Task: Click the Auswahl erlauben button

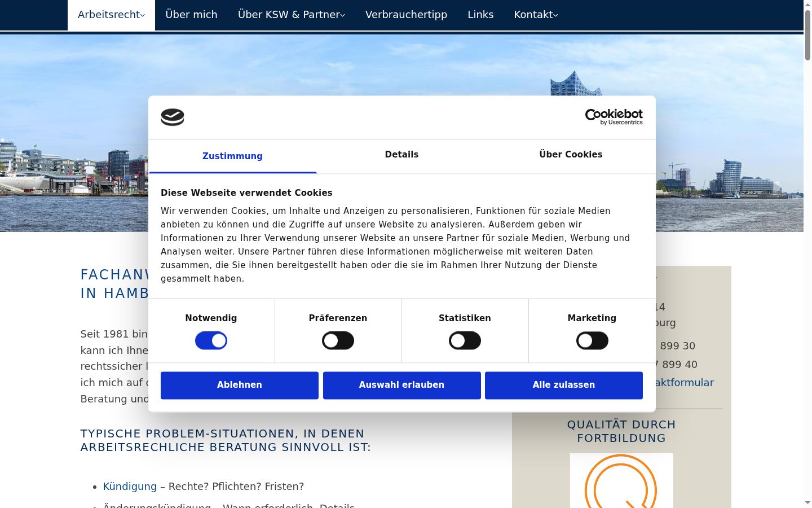Action: tap(401, 385)
